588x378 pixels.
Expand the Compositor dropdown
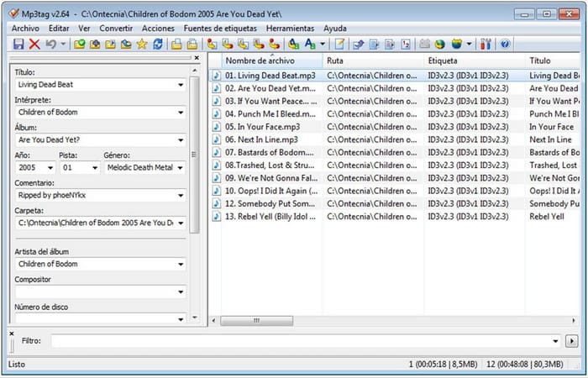click(181, 292)
